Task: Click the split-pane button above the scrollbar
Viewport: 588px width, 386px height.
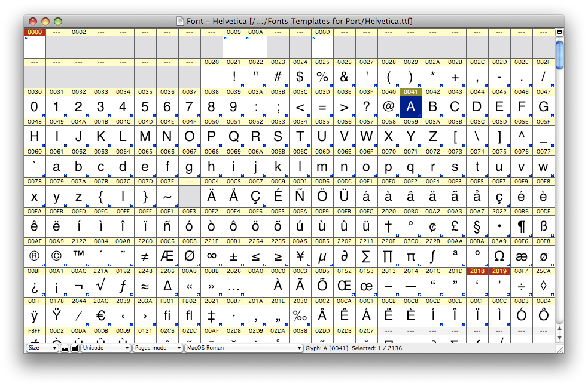Action: 559,32
